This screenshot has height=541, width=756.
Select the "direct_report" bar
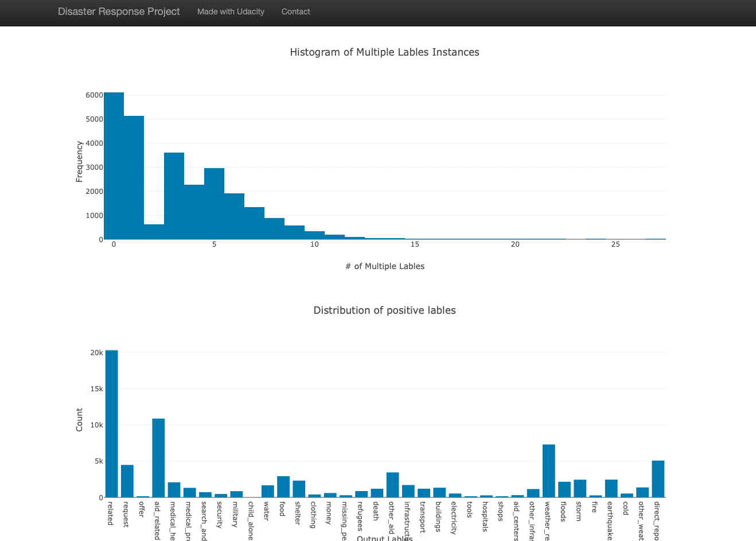[657, 478]
